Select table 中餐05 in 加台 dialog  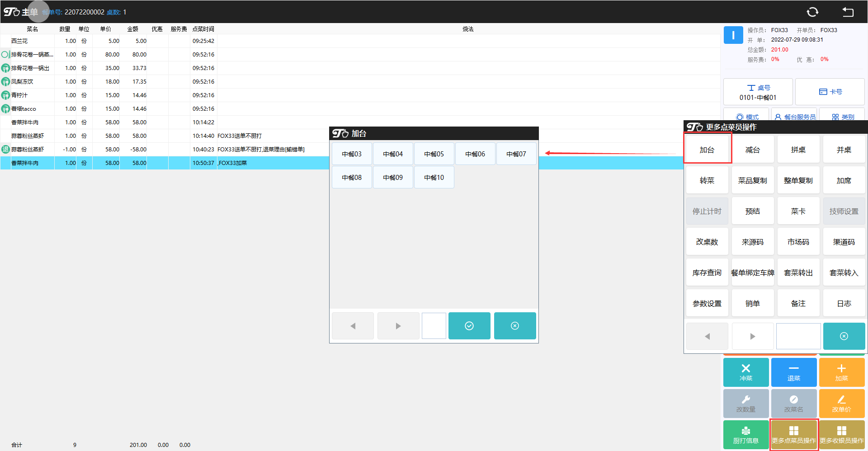click(434, 154)
